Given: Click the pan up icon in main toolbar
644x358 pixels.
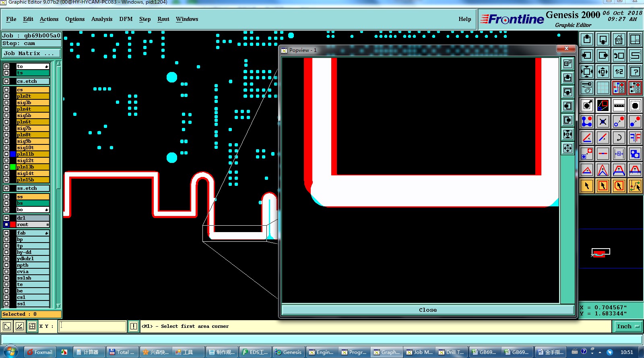Looking at the screenshot, I should 587,39.
